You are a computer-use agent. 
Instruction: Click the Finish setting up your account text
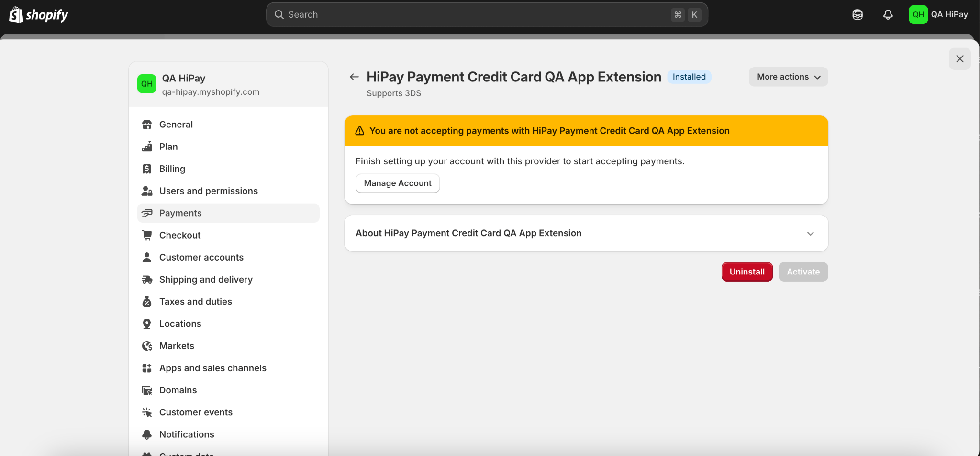coord(520,161)
